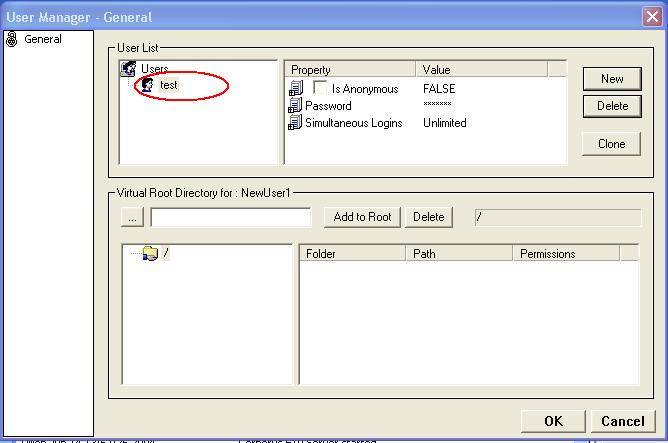Click the Value column header
The width and height of the screenshot is (668, 443).
[481, 70]
